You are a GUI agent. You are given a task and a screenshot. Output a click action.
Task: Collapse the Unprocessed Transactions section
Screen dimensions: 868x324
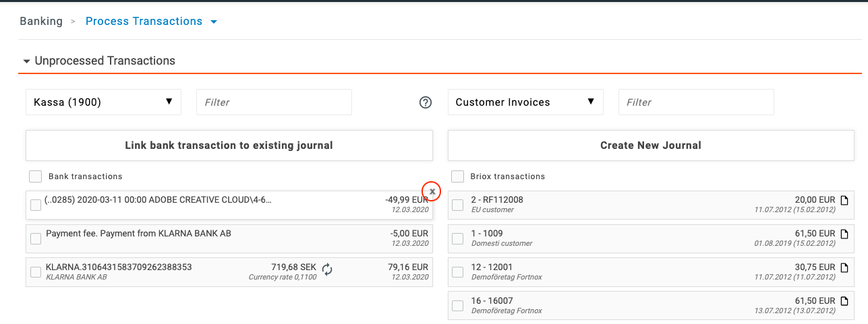(x=27, y=61)
